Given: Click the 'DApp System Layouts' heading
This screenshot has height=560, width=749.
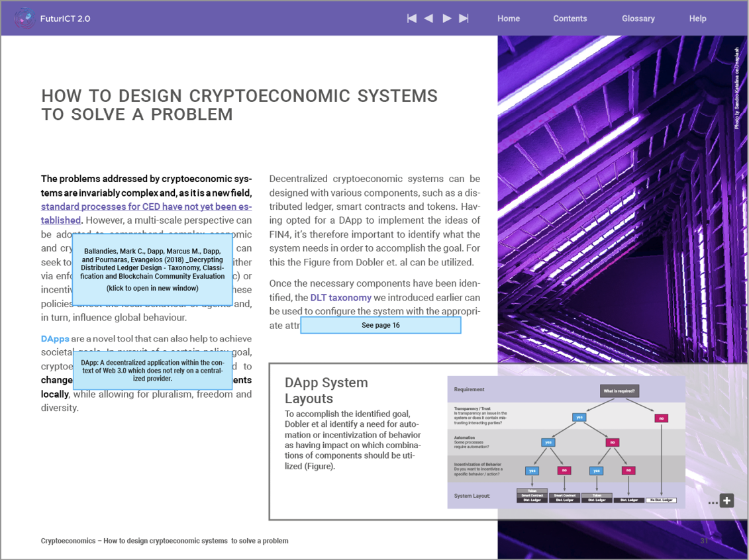Looking at the screenshot, I should [326, 391].
